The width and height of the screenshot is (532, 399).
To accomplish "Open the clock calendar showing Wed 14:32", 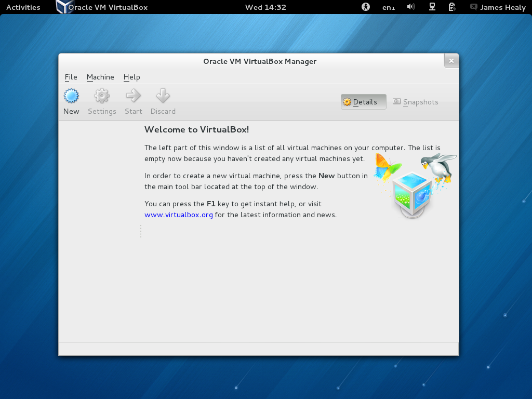I will click(265, 7).
